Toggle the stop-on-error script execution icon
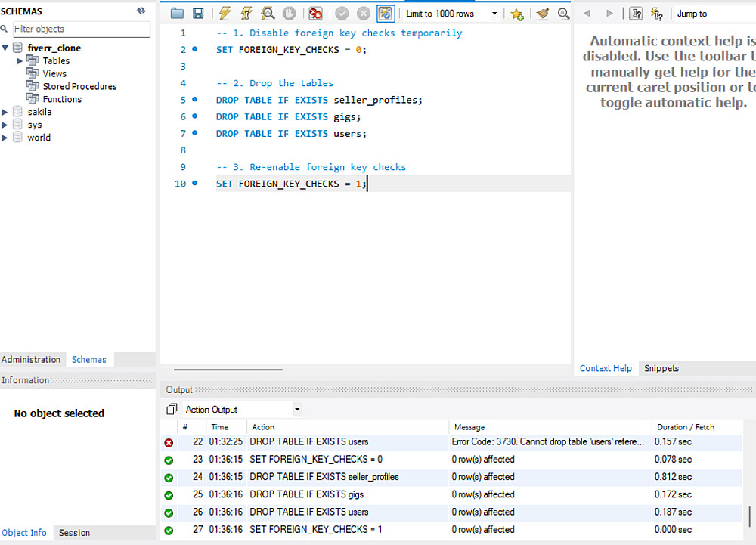756x545 pixels. [315, 14]
